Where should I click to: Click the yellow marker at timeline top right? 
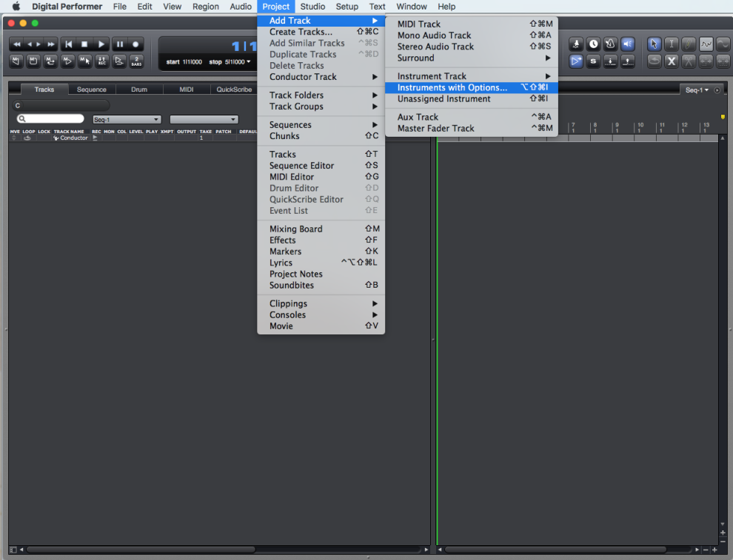click(x=723, y=117)
